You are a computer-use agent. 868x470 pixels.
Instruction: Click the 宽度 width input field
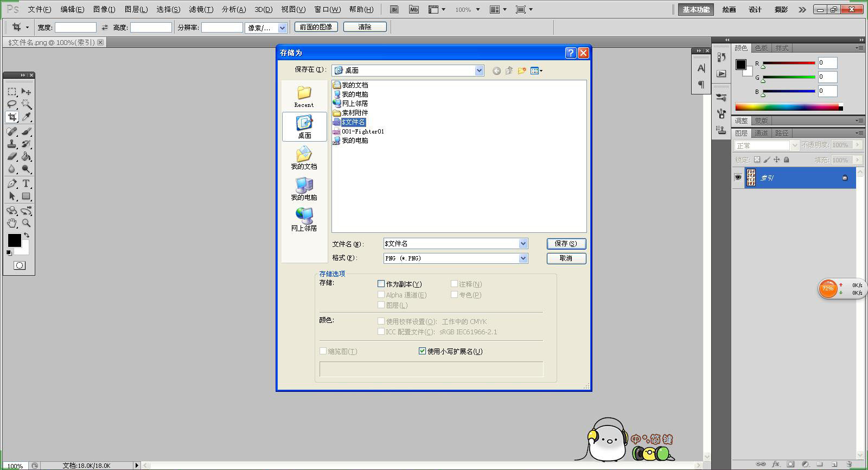click(x=75, y=27)
